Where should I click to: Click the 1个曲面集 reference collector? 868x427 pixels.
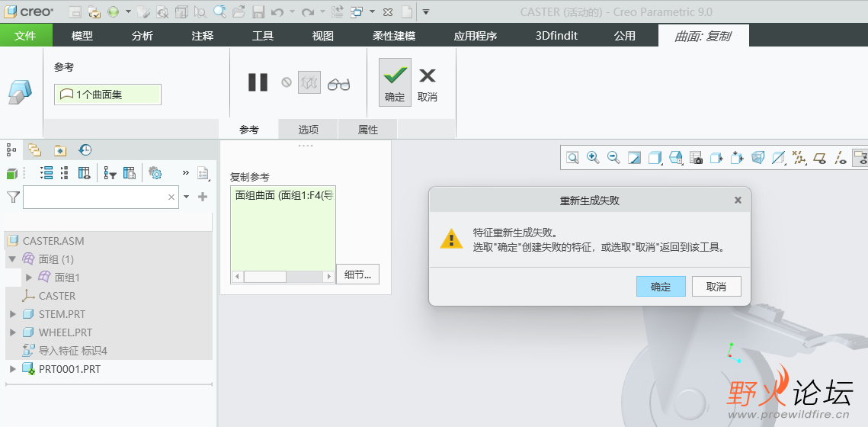[x=107, y=95]
